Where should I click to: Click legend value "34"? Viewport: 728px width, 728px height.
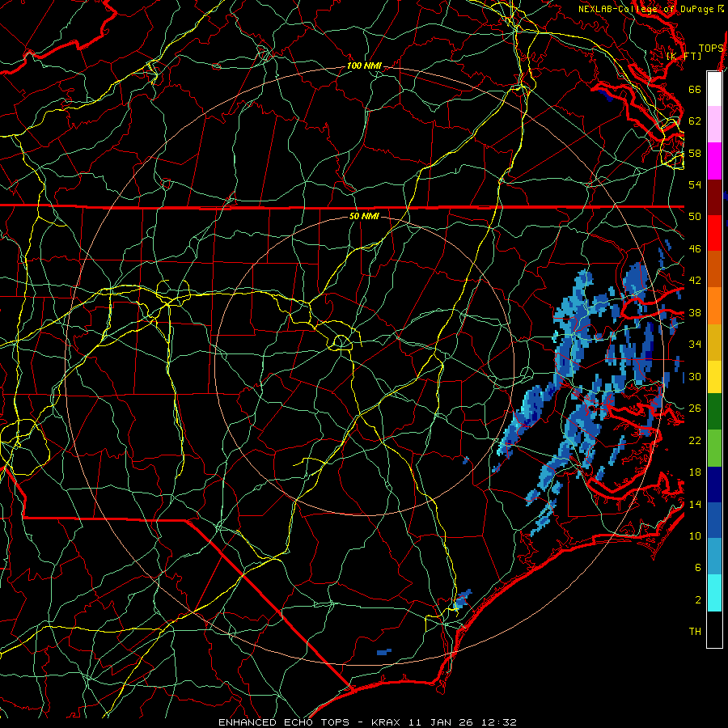click(695, 345)
